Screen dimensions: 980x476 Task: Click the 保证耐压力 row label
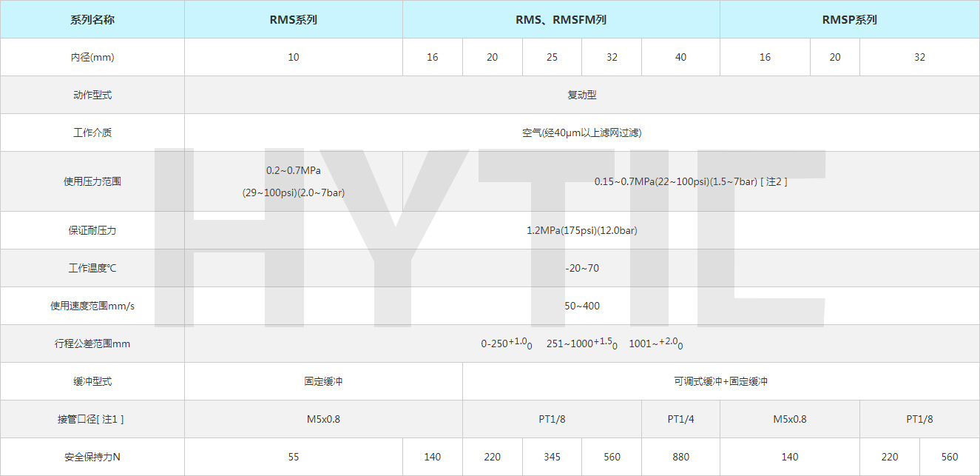[92, 230]
